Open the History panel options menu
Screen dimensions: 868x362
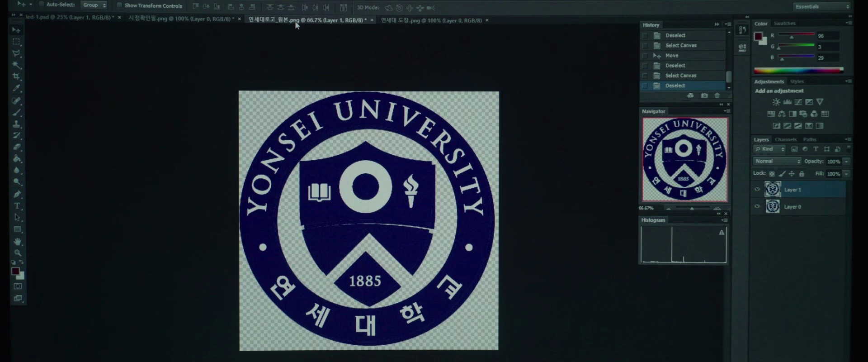pos(728,24)
